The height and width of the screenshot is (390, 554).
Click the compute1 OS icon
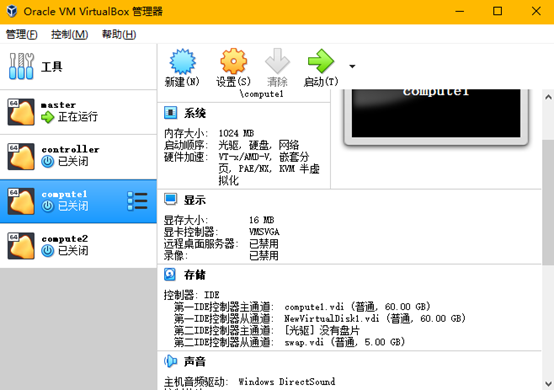[x=21, y=201]
